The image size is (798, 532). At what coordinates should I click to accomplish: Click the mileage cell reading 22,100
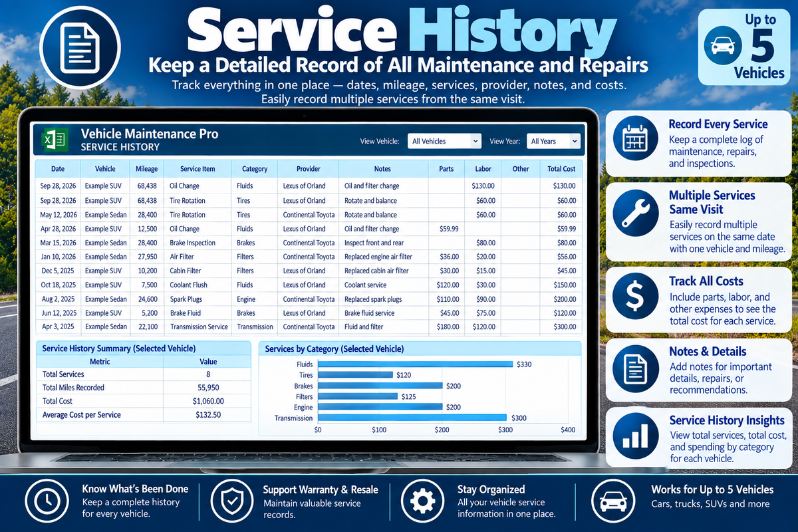146,327
